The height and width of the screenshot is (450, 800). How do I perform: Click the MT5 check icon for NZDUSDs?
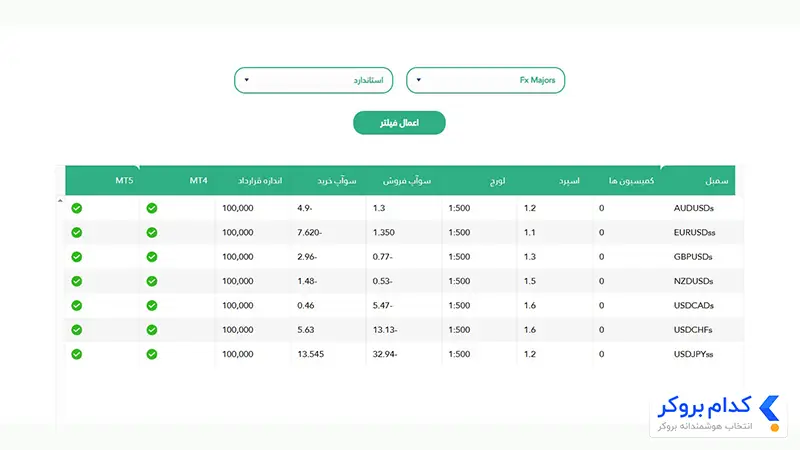click(x=77, y=281)
